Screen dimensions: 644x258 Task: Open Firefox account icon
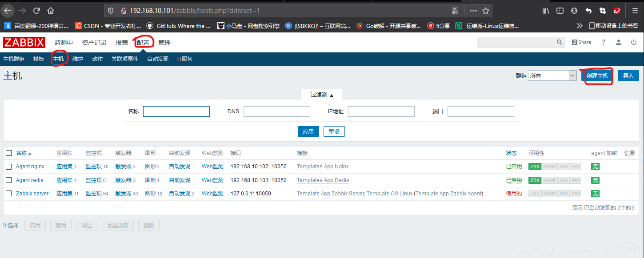pos(574,11)
